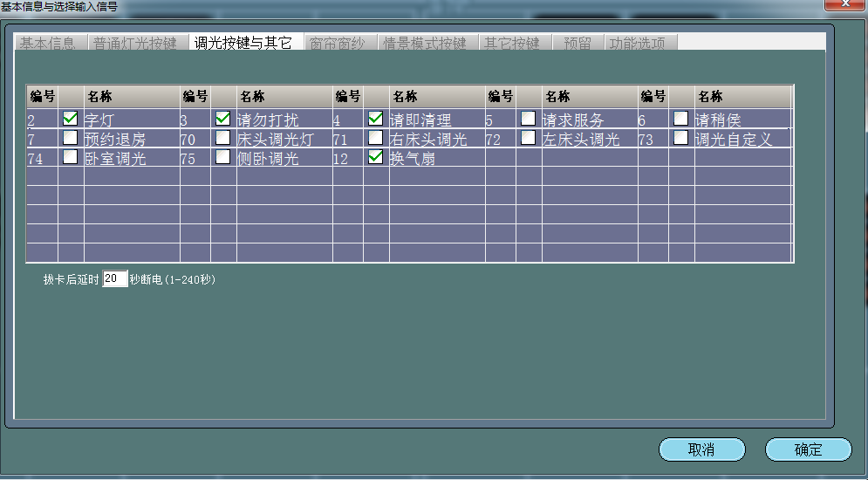Go to the 窗帘窗纱 tab

tap(339, 43)
